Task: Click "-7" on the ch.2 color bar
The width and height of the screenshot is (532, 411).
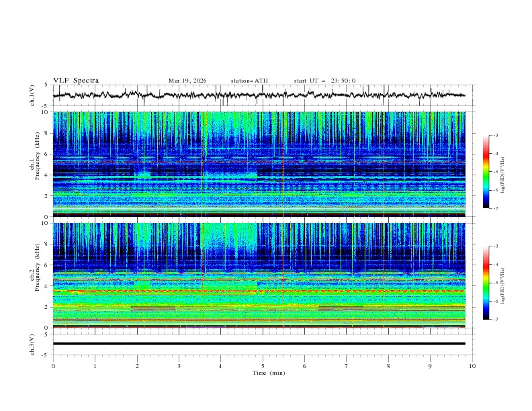Action: coord(495,320)
